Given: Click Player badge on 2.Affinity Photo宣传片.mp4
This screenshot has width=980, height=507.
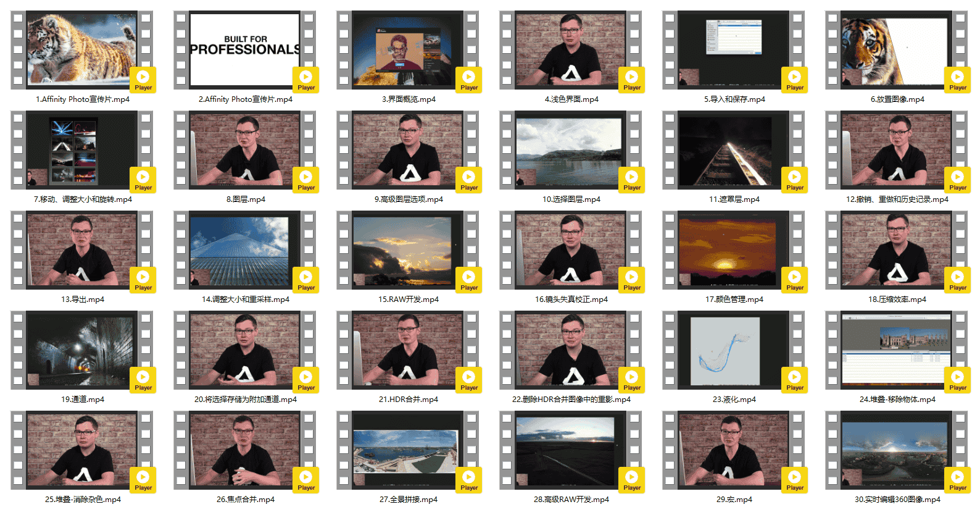Looking at the screenshot, I should pos(306,80).
